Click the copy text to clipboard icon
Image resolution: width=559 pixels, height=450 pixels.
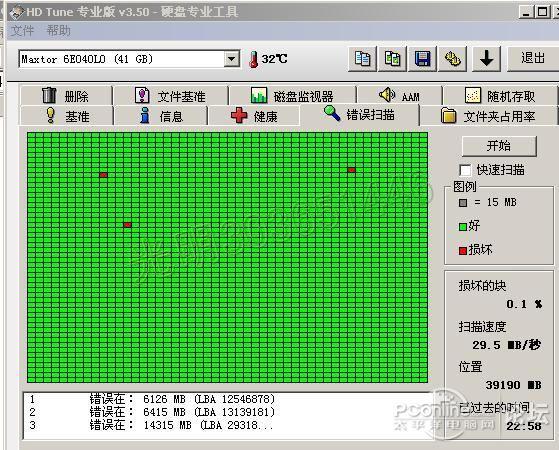coord(362,59)
